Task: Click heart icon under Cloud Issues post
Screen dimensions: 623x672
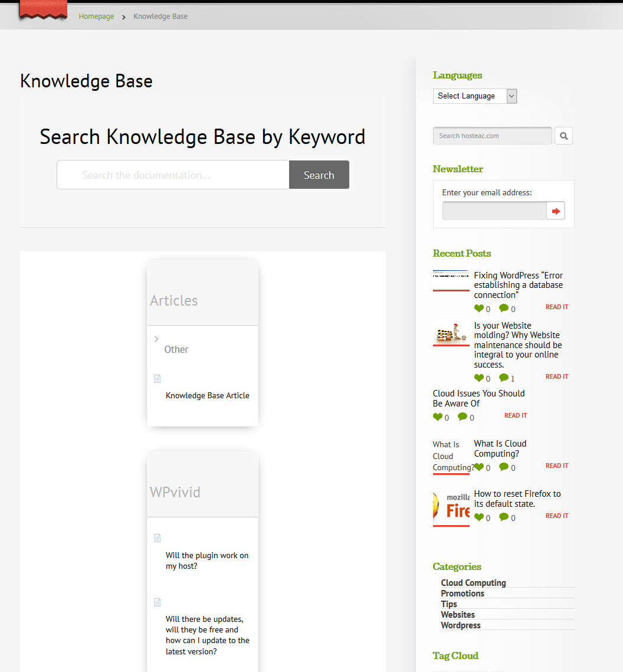Action: point(437,417)
